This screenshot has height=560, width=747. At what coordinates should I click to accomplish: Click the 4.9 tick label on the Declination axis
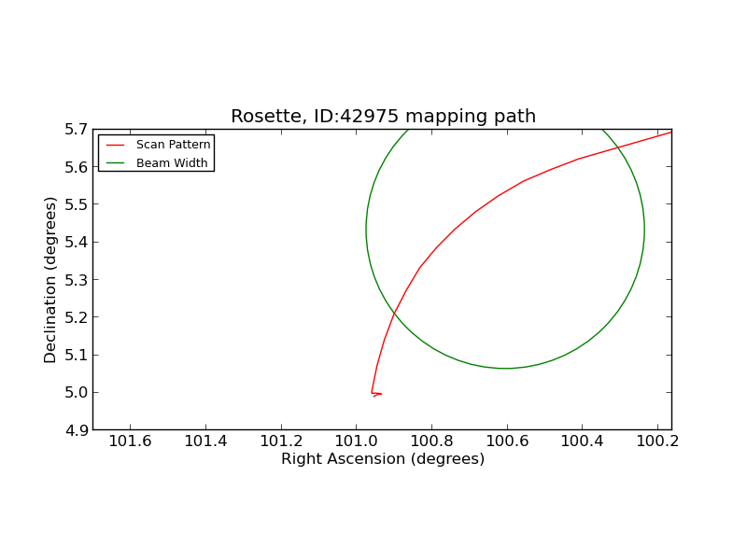pos(77,430)
